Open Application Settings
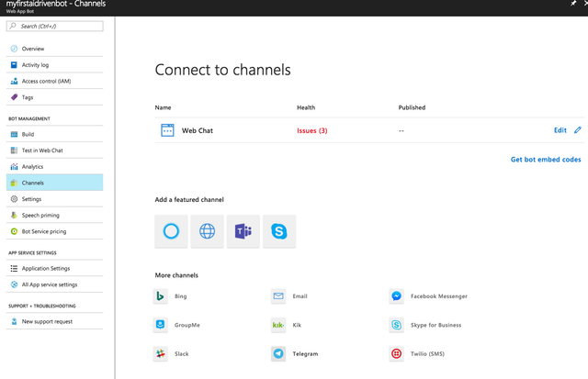Viewport: 588px width, 379px height. pyautogui.click(x=55, y=268)
